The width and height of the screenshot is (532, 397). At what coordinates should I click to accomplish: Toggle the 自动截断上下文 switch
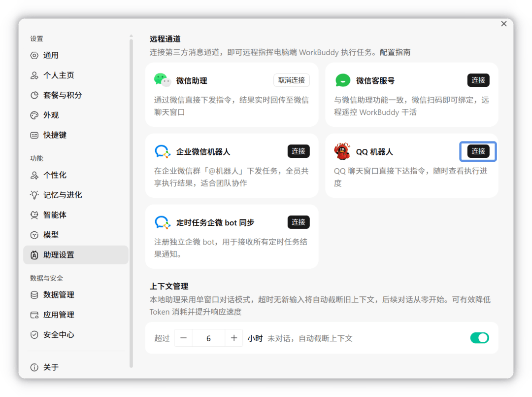[479, 338]
